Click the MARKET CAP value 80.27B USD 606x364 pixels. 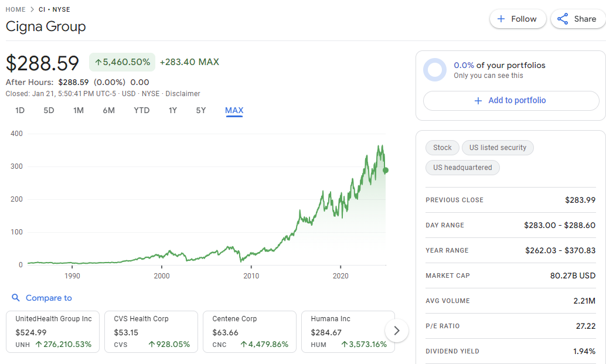pos(573,275)
